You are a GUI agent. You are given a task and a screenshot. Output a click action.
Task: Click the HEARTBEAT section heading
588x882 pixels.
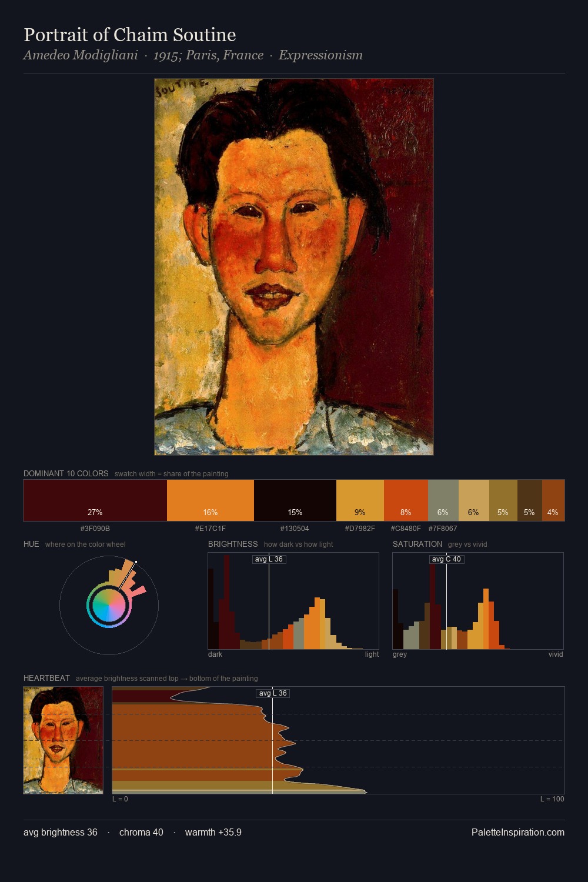[x=46, y=678]
